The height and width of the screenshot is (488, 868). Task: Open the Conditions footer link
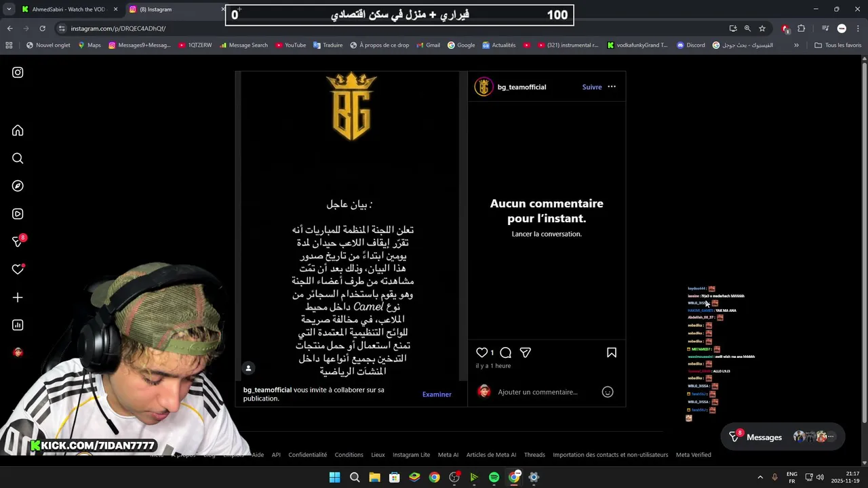click(x=349, y=455)
